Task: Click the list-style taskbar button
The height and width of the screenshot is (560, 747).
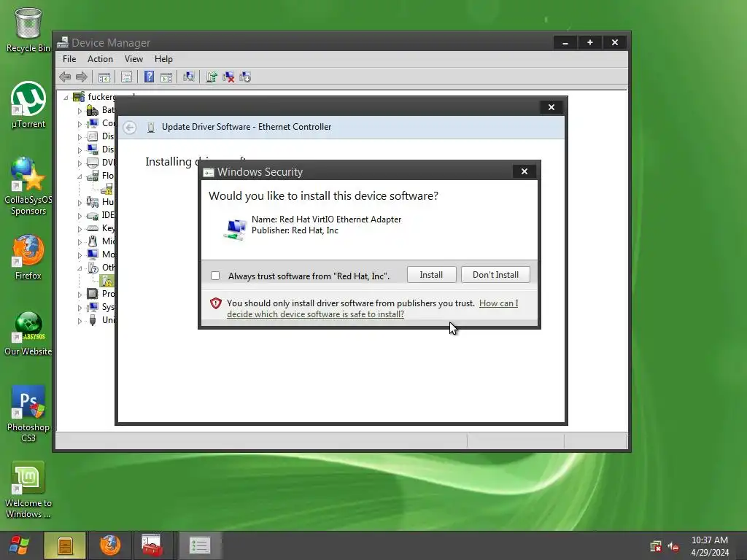Action: 200,545
